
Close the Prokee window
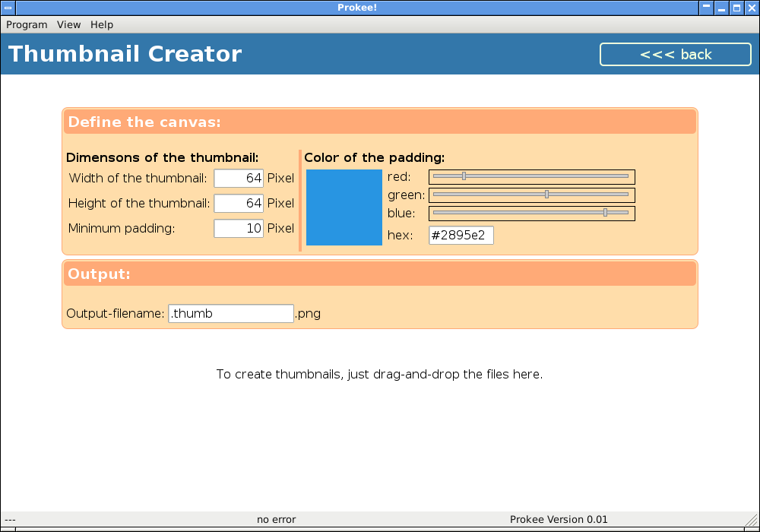click(x=751, y=8)
